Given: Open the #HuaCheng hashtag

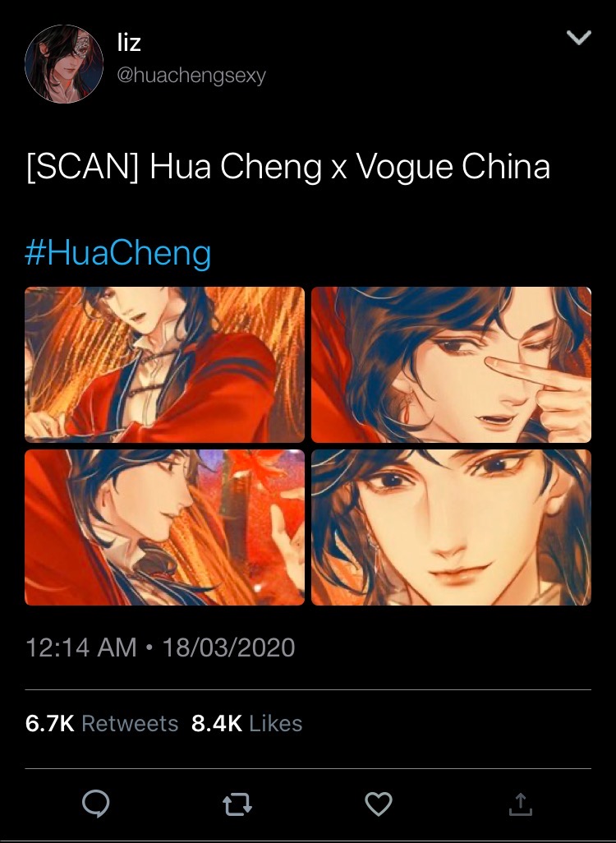Looking at the screenshot, I should pyautogui.click(x=117, y=252).
